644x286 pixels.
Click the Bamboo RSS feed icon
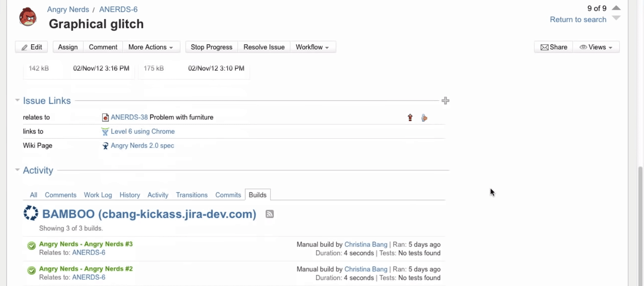(269, 214)
